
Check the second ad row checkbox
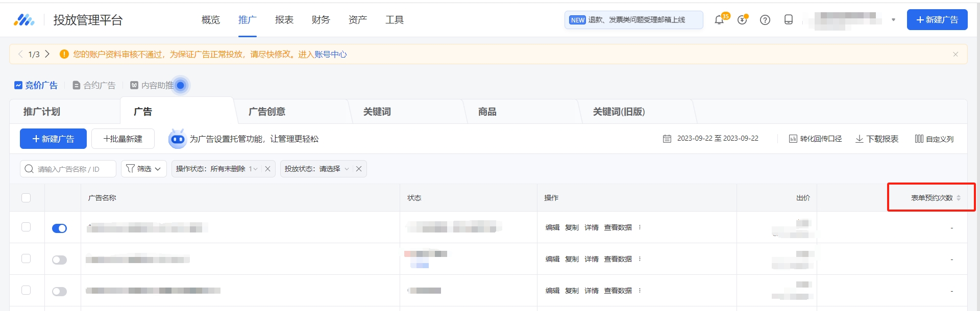point(26,258)
